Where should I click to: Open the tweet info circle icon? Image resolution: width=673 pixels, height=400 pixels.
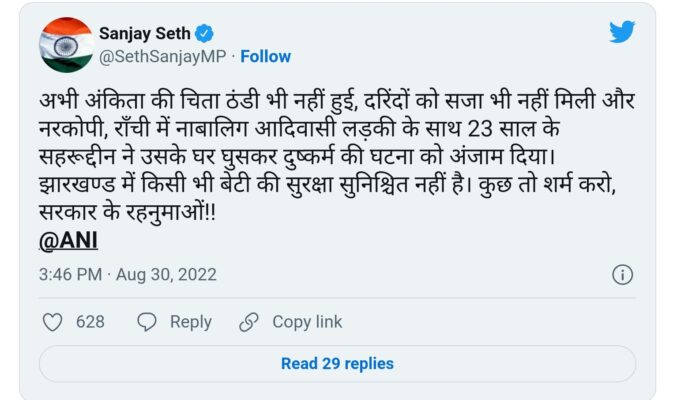click(621, 274)
